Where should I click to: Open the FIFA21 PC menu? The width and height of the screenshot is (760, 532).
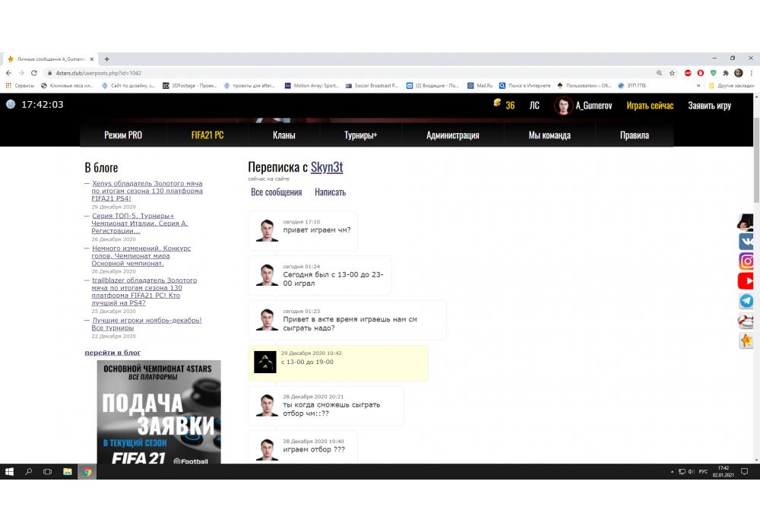point(207,135)
